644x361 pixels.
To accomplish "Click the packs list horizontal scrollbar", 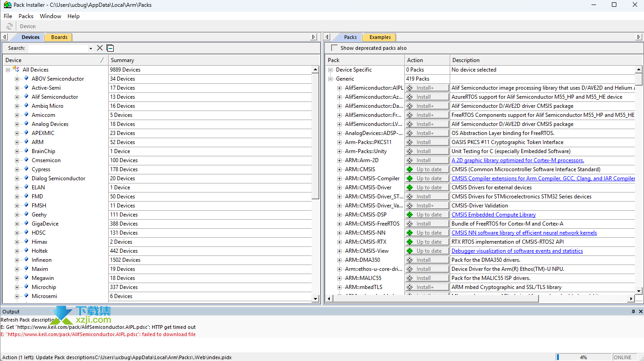I will [x=481, y=298].
